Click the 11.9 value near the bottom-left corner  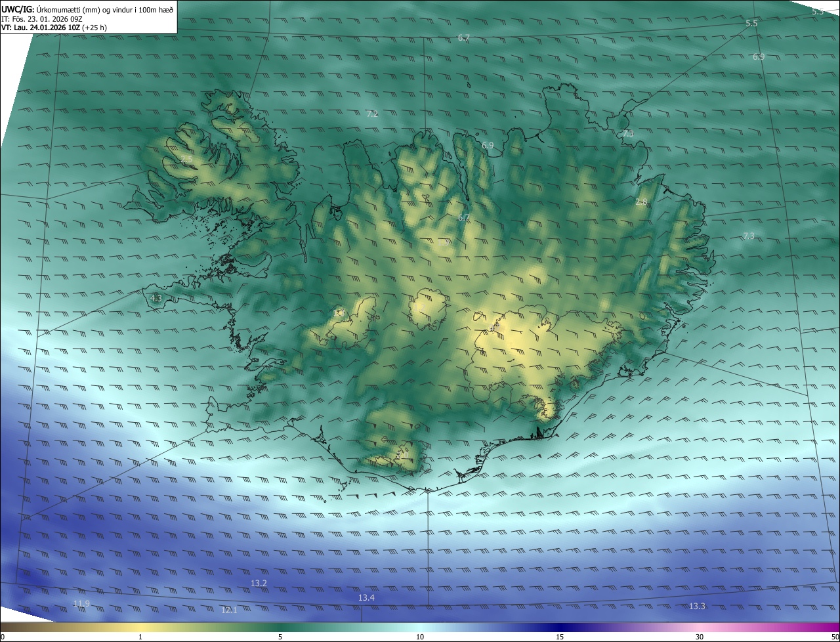(81, 604)
